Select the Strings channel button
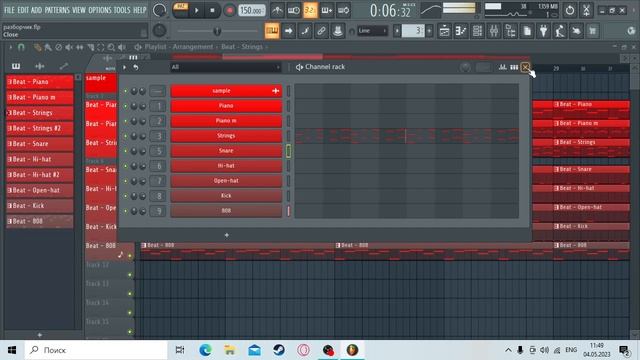 [226, 136]
